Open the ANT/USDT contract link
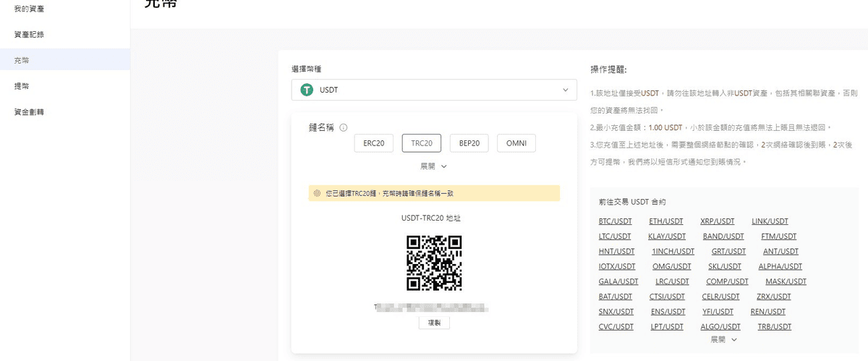The width and height of the screenshot is (868, 361). 780,252
